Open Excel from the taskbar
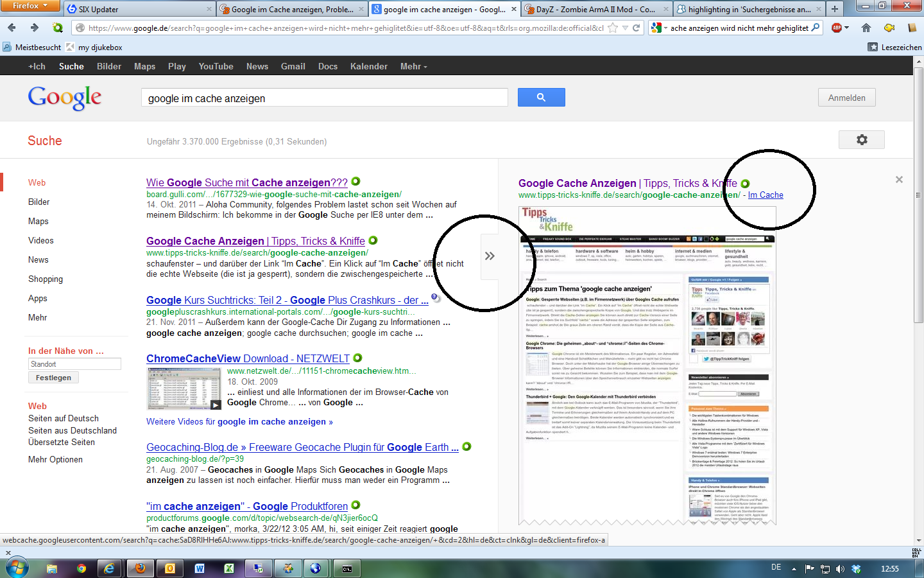Screen dimensions: 924x578 (x=229, y=568)
